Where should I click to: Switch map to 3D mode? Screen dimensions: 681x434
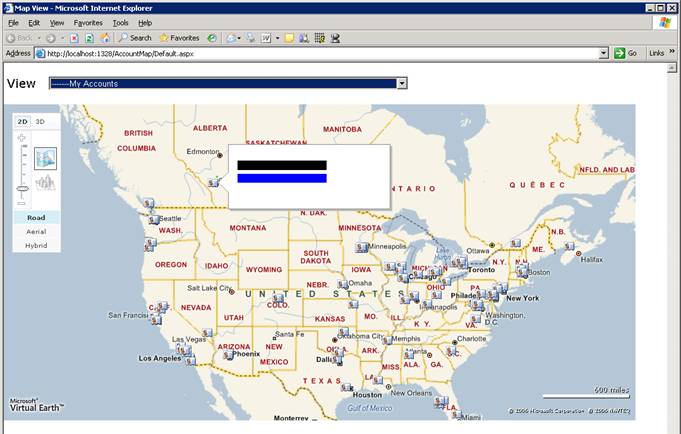pos(40,122)
